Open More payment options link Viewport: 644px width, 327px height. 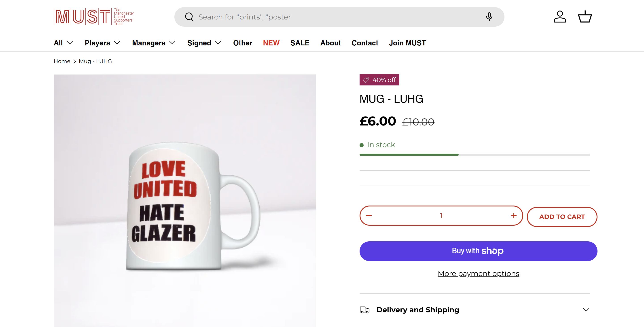click(x=478, y=274)
